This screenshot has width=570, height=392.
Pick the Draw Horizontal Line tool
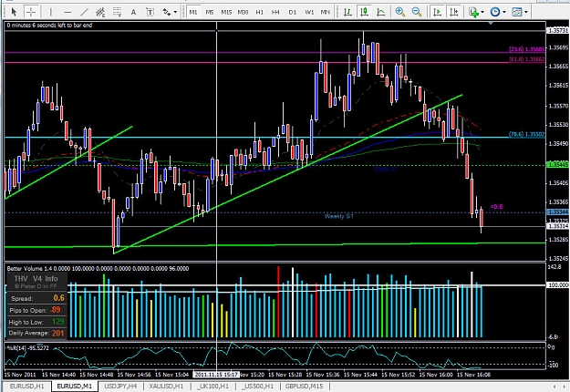click(x=67, y=12)
